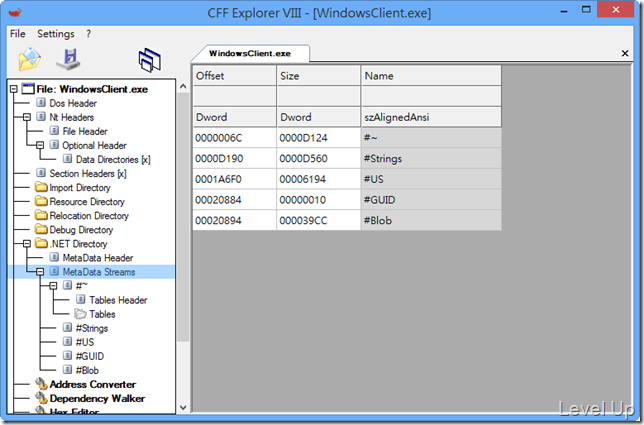Open the File menu
The height and width of the screenshot is (425, 644).
coord(18,34)
